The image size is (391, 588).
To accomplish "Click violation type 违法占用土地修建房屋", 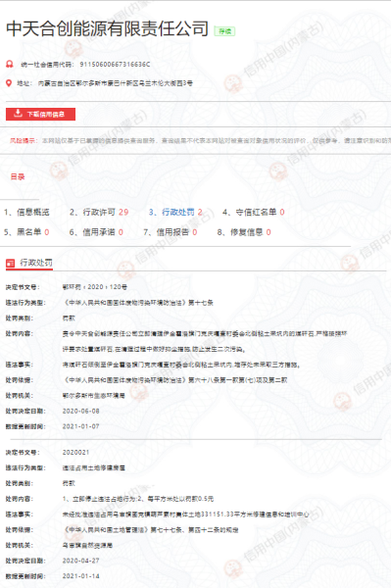I will (94, 468).
